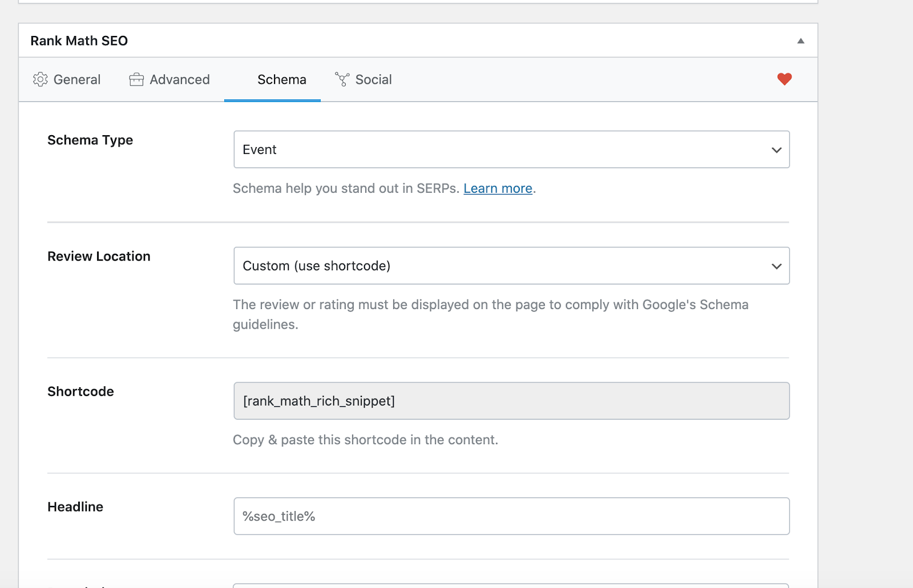Click the "Shortcode" field label
The image size is (913, 588).
[x=80, y=392]
